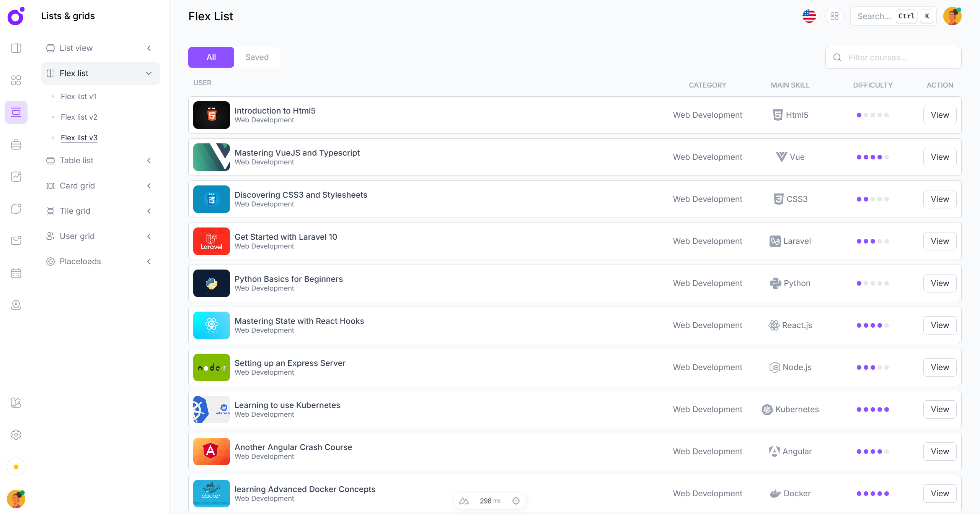The width and height of the screenshot is (980, 515).
Task: Open the chart analytics icon in rail
Action: (x=16, y=177)
